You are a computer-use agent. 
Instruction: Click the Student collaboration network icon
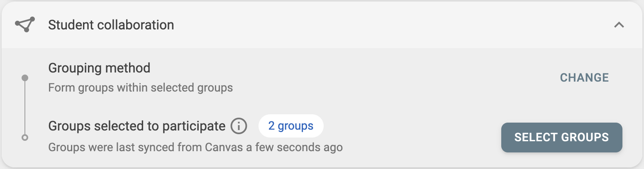[25, 25]
